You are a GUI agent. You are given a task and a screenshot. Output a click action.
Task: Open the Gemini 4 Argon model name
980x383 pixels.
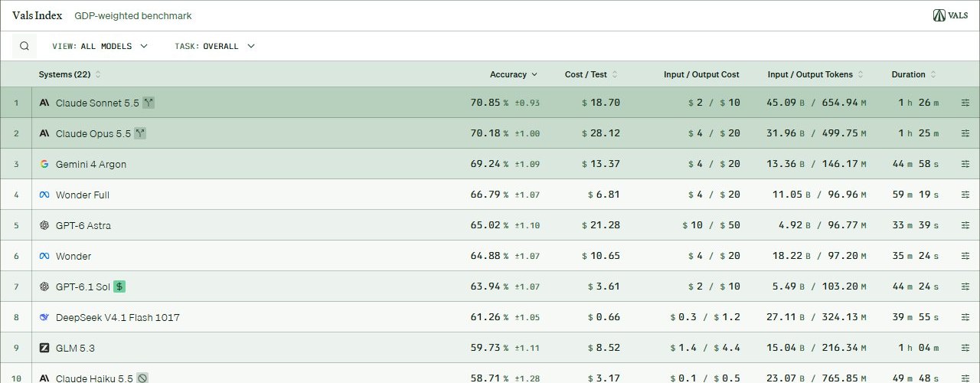91,164
